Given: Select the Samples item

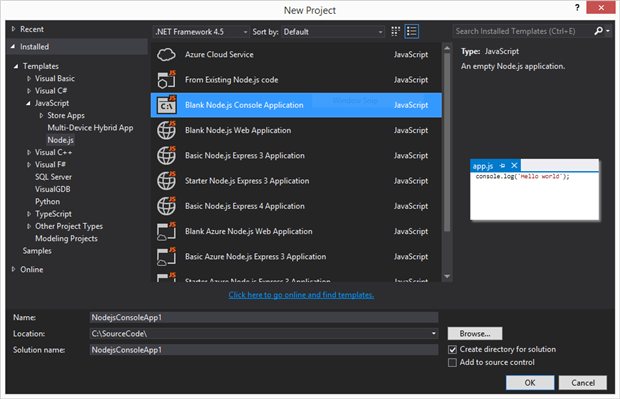Looking at the screenshot, I should [37, 251].
